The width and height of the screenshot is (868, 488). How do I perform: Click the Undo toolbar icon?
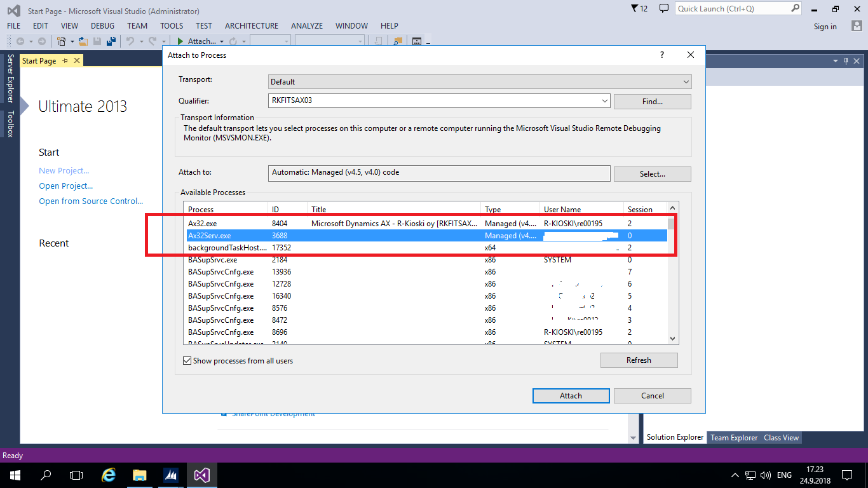130,41
